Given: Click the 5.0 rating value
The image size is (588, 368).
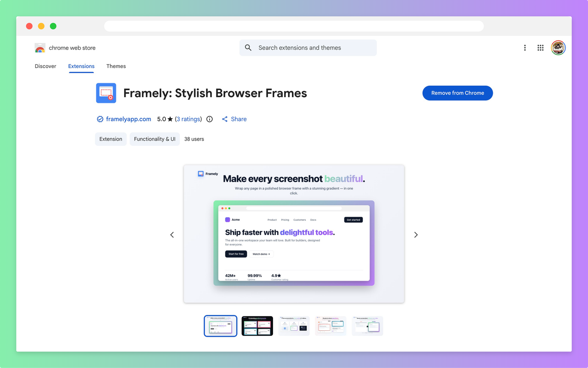Looking at the screenshot, I should pyautogui.click(x=161, y=119).
